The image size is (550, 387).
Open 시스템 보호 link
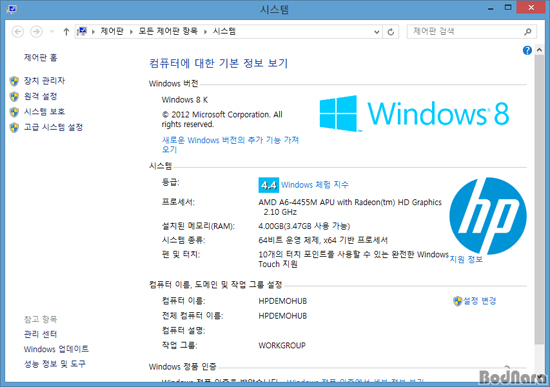pyautogui.click(x=44, y=112)
